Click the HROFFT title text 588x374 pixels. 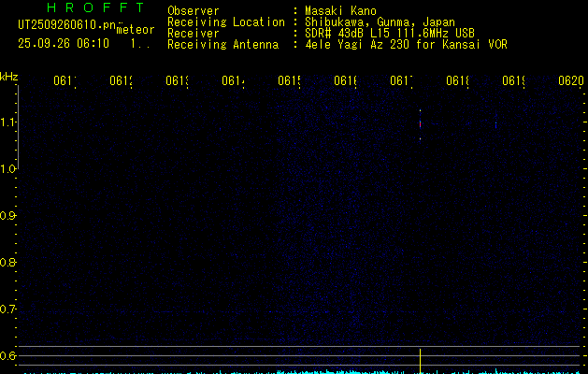[x=95, y=7]
